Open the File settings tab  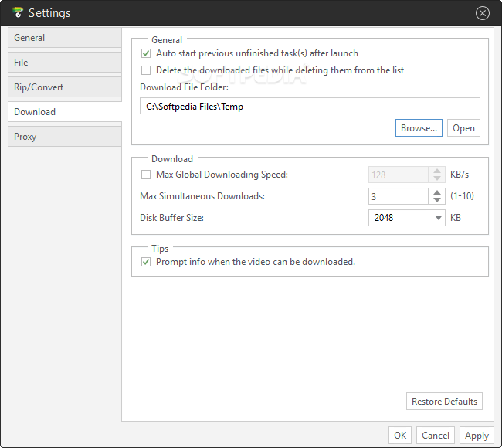65,63
